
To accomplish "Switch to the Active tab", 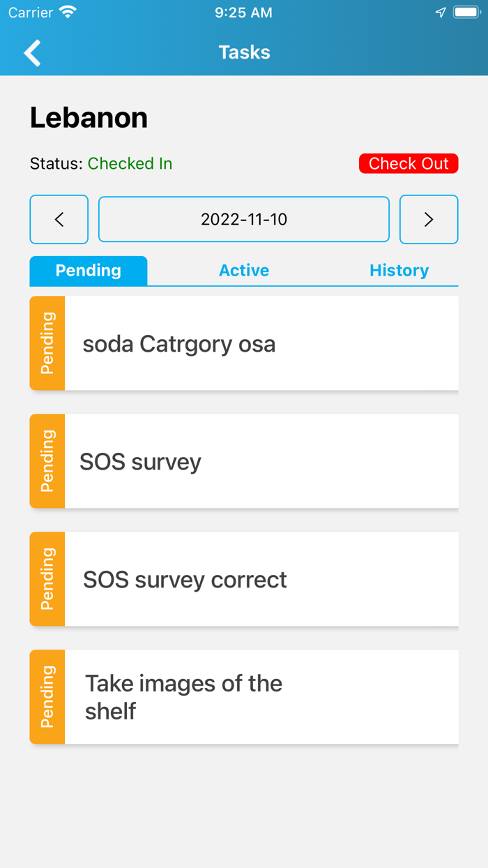I will tap(243, 271).
